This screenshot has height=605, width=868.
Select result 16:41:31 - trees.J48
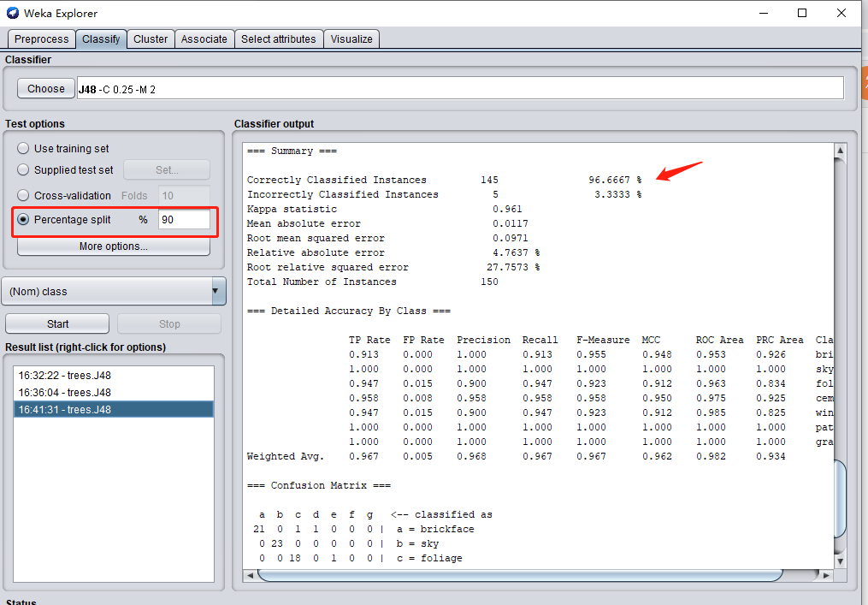(x=114, y=409)
